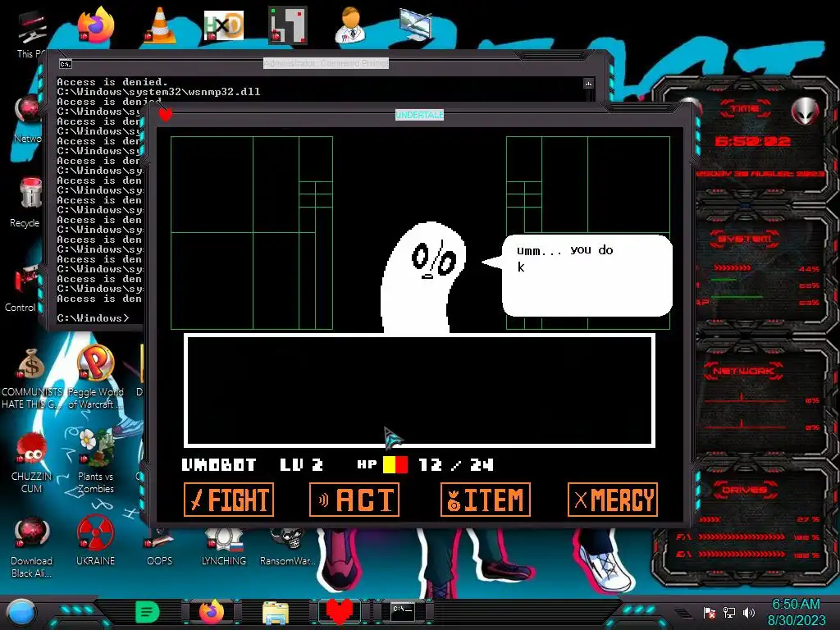Viewport: 840px width, 630px height.
Task: Open Firefox desktop shortcut
Action: (96, 25)
